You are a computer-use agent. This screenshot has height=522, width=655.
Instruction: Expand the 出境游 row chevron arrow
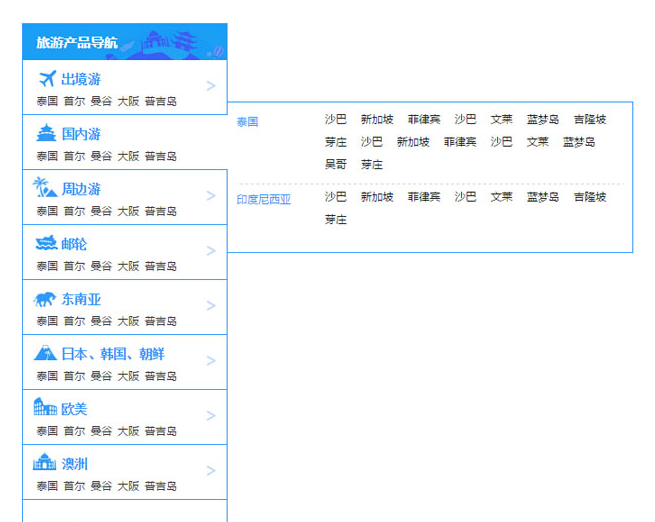click(210, 86)
